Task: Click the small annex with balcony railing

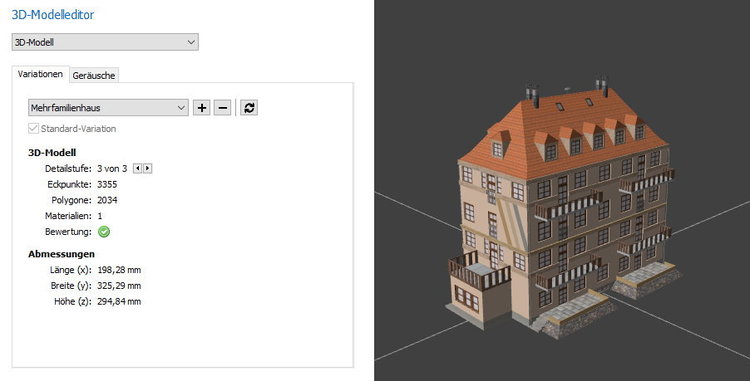Action: [478, 288]
